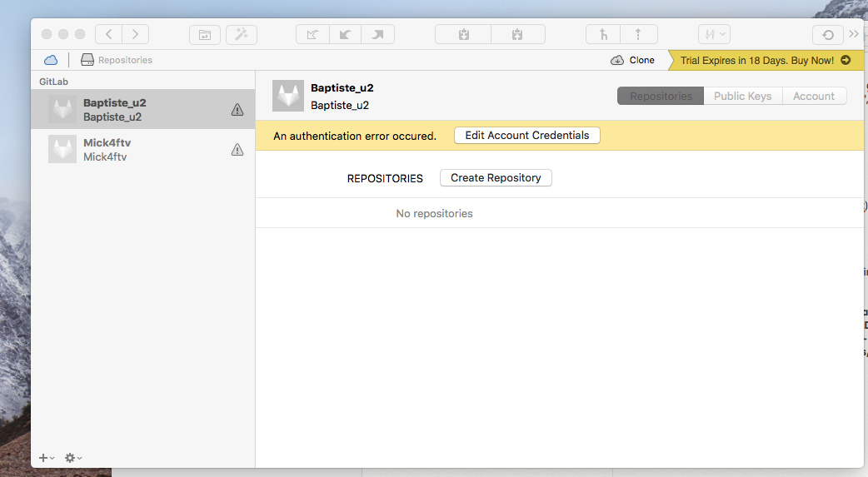
Task: Select the Baptiste_u2 account in sidebar
Action: click(142, 110)
